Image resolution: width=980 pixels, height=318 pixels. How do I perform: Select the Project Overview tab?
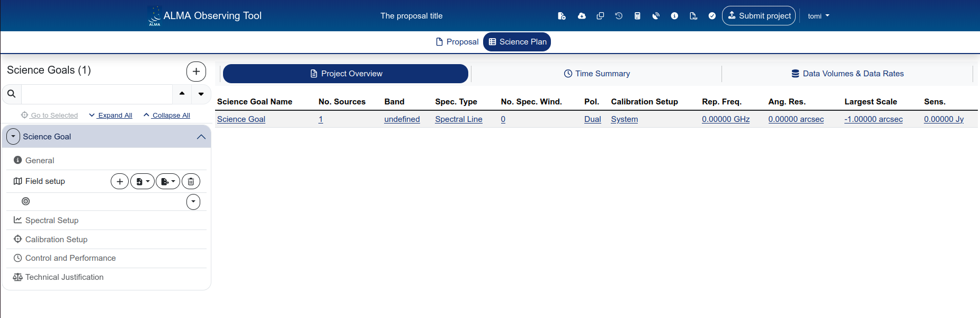[345, 74]
